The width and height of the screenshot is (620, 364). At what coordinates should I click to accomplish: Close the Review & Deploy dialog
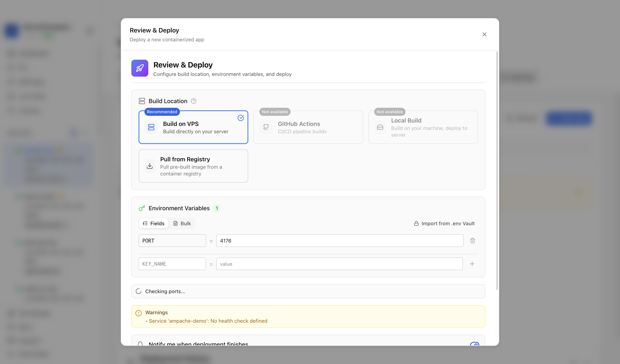(484, 34)
